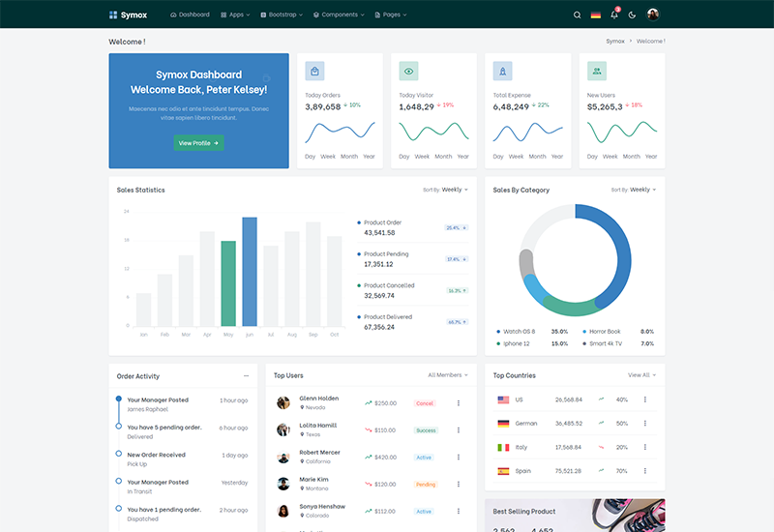Viewport: 774px width, 532px height.
Task: Select Month tab under Today Orders
Action: point(349,157)
